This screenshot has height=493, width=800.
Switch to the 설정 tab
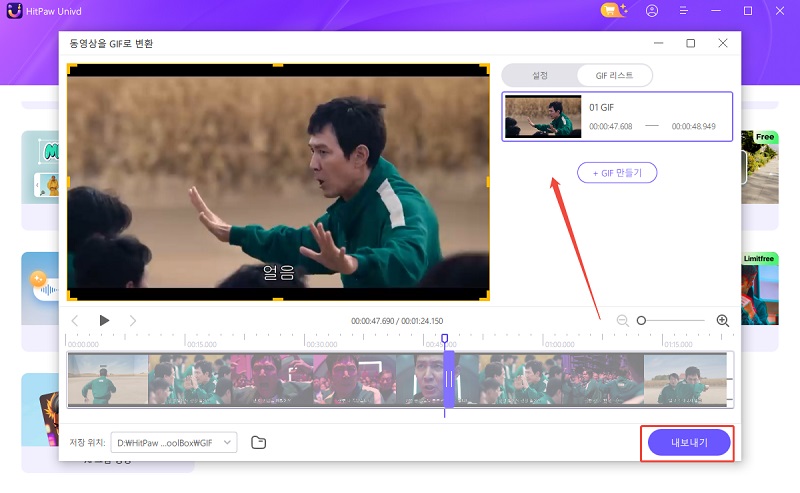click(x=540, y=76)
